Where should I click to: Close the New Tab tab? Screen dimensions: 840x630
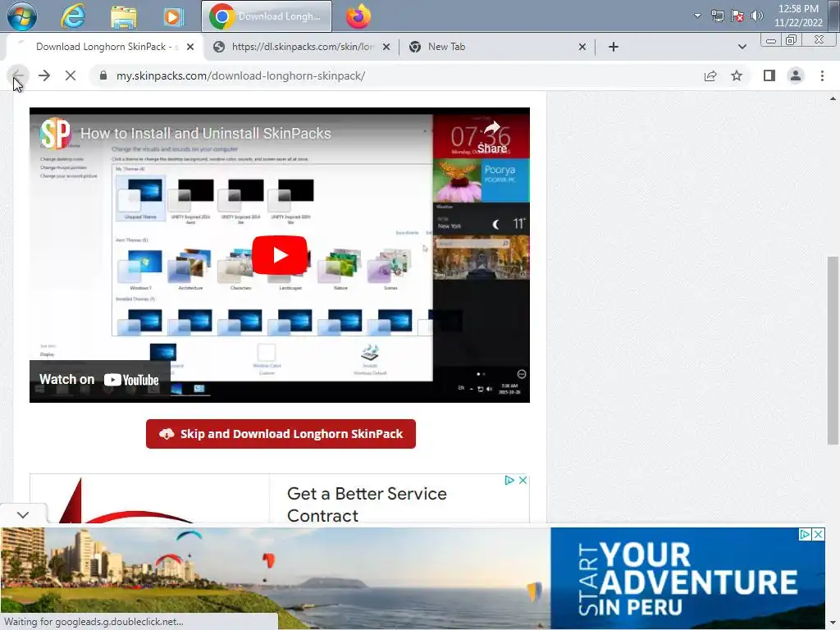[582, 47]
